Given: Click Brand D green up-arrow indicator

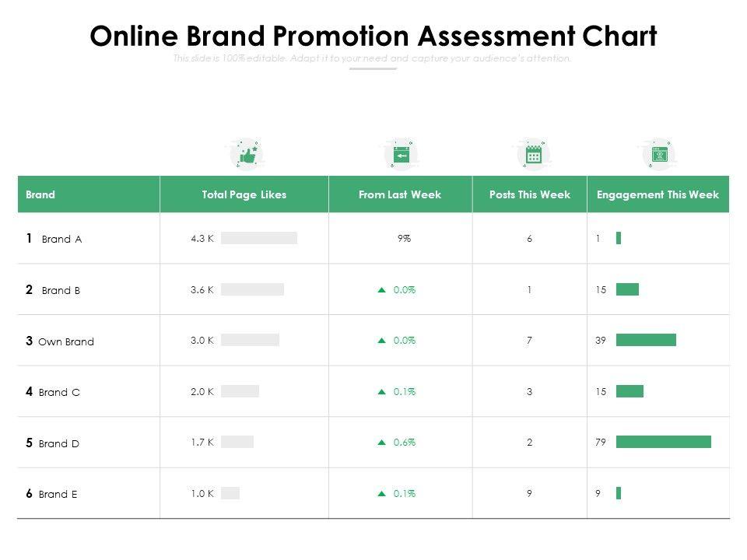Looking at the screenshot, I should pos(381,443).
